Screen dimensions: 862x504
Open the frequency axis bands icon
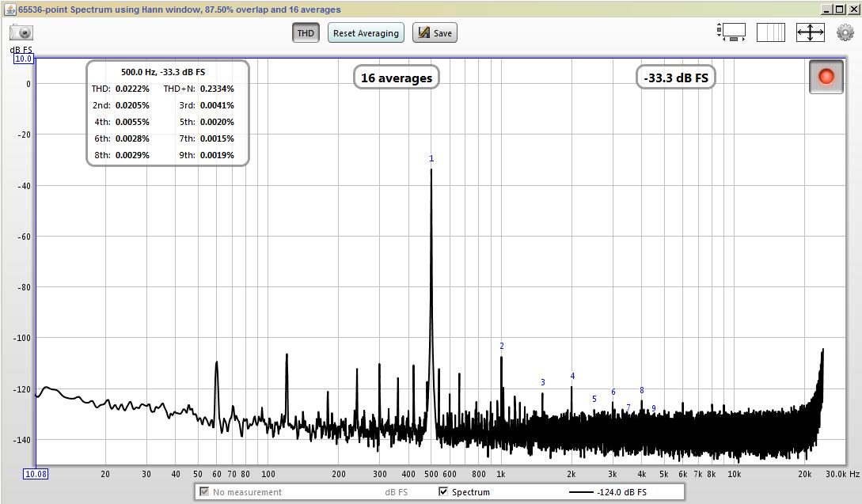click(x=771, y=32)
